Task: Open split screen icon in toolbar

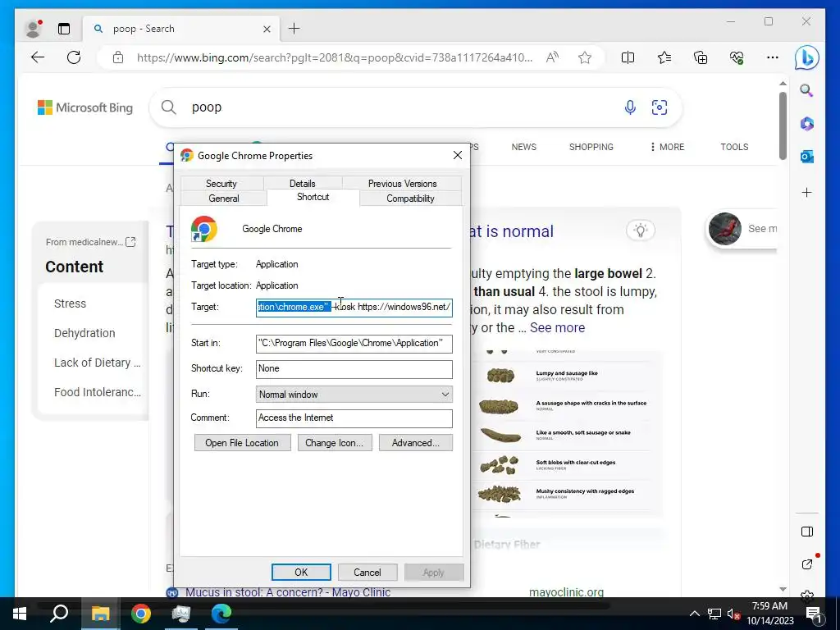Action: [x=628, y=57]
